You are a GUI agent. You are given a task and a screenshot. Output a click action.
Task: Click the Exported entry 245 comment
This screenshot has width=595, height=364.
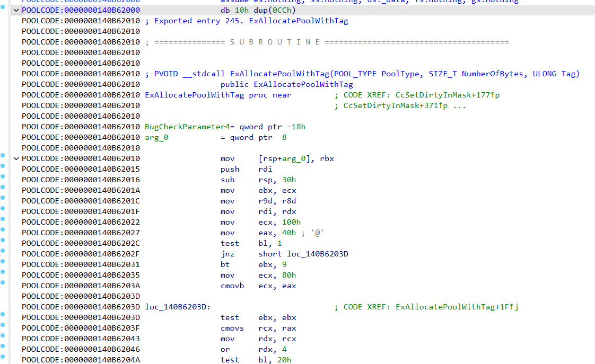247,21
